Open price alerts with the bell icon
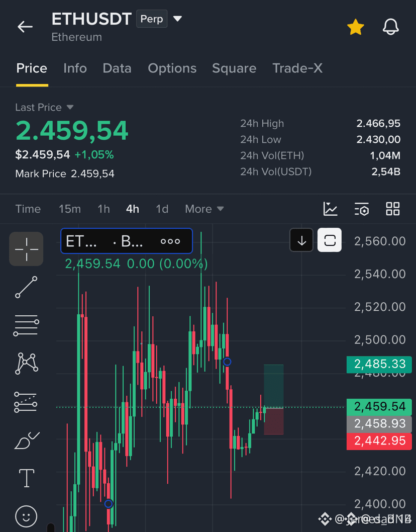Image resolution: width=416 pixels, height=532 pixels. click(390, 27)
